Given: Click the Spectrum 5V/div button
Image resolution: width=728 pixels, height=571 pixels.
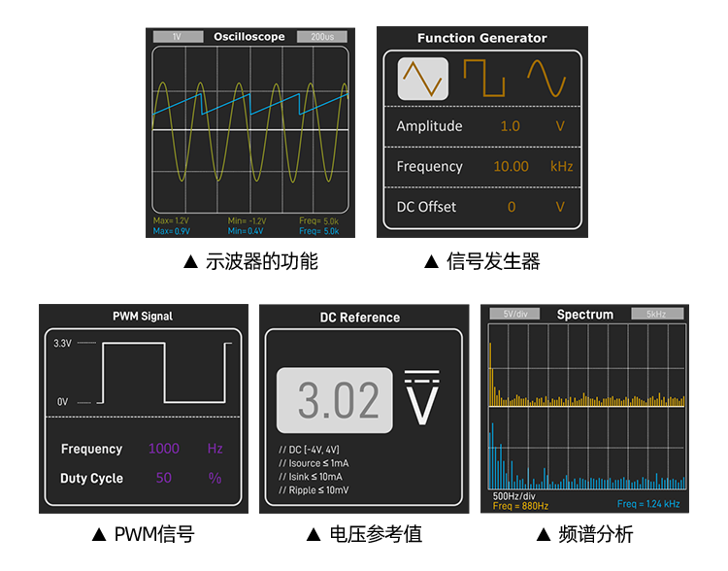Looking at the screenshot, I should [514, 314].
